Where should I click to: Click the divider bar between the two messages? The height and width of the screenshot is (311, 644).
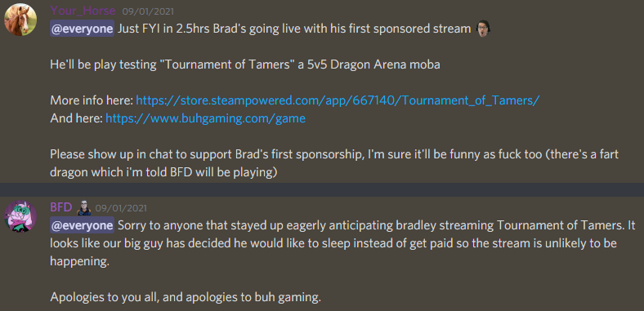pos(322,189)
